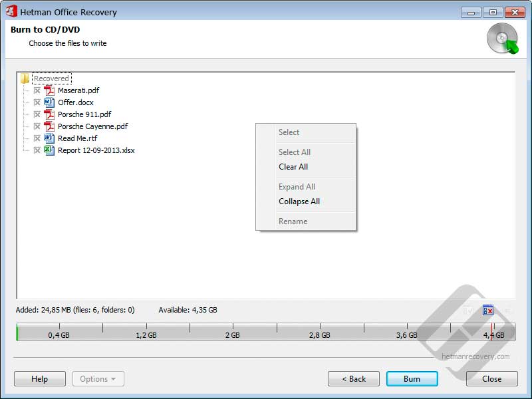Select the Maserati.pdf file name

[78, 90]
